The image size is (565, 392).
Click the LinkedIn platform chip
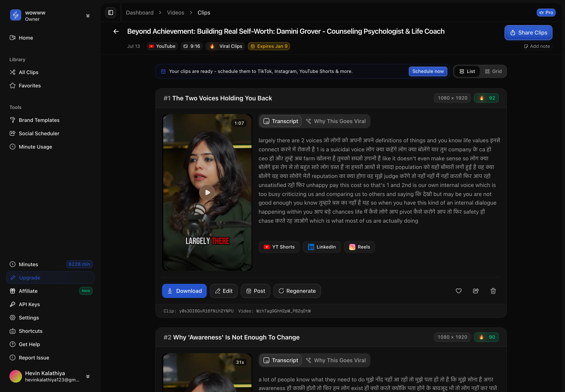point(322,247)
